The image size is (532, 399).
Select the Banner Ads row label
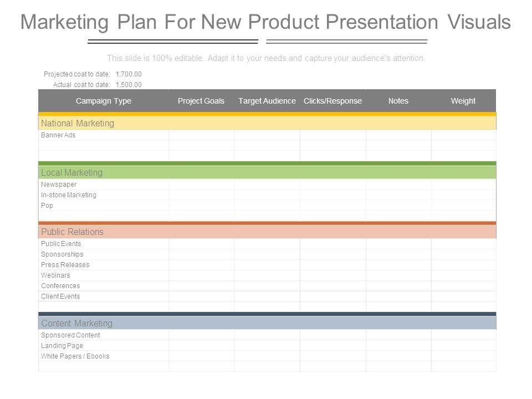tap(58, 135)
